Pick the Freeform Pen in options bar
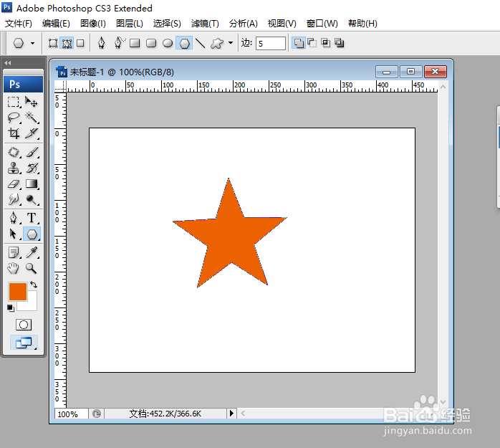This screenshot has width=500, height=448. click(x=119, y=43)
